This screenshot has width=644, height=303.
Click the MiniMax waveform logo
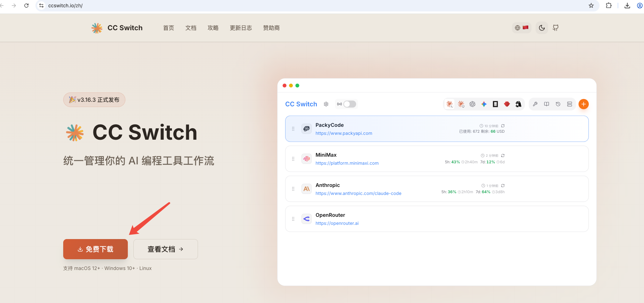point(306,159)
